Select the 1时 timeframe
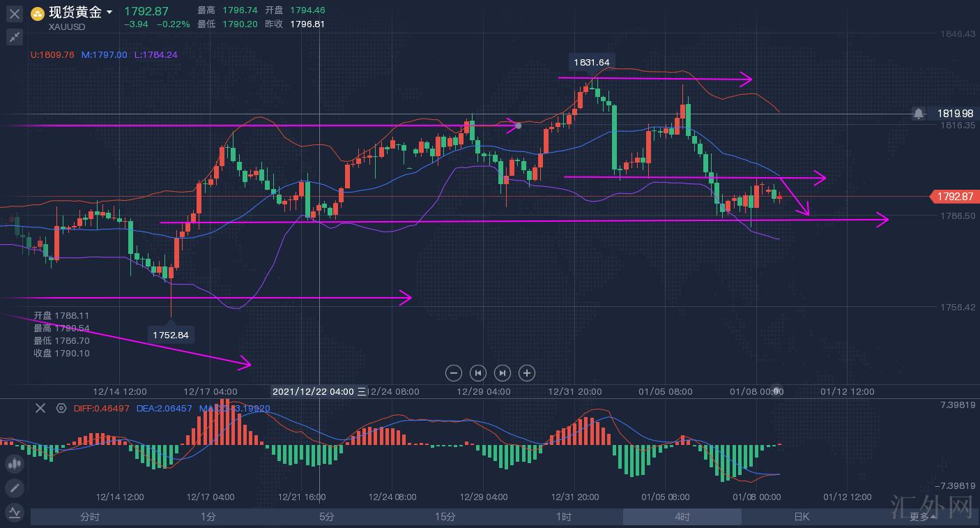 pos(564,517)
